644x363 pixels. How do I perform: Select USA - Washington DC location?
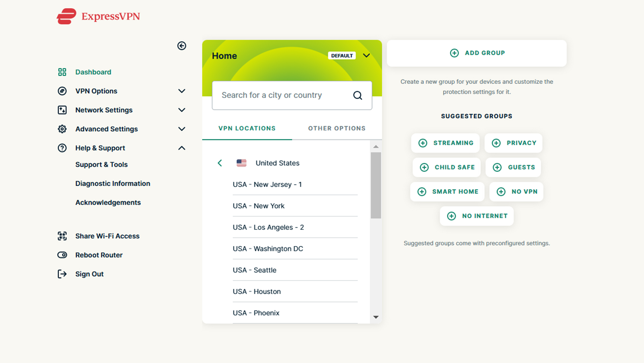click(x=295, y=249)
